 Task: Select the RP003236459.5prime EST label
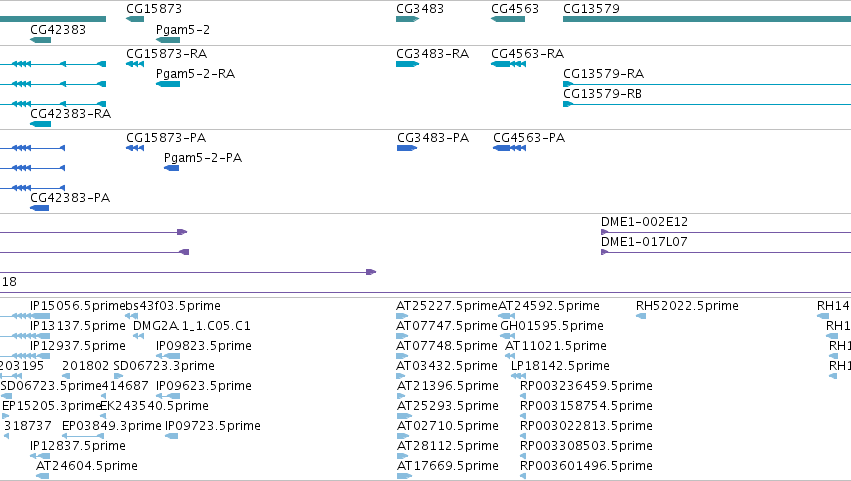coord(586,386)
